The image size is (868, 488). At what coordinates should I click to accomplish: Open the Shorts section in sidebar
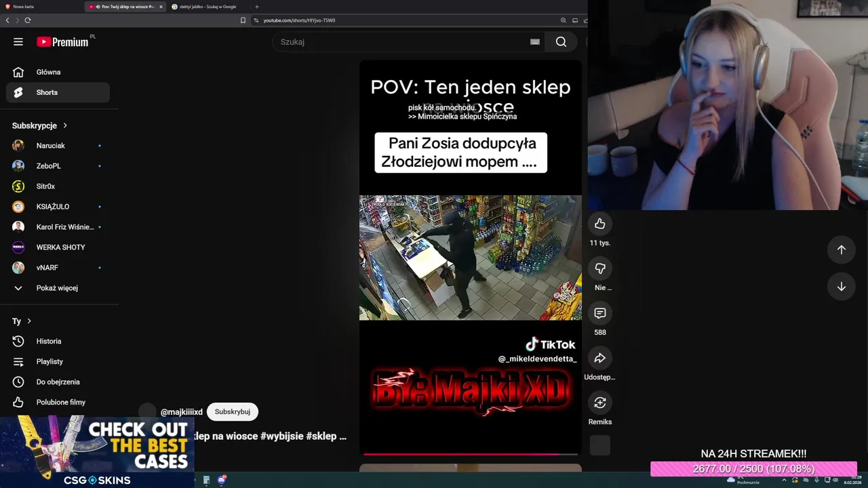pos(58,92)
